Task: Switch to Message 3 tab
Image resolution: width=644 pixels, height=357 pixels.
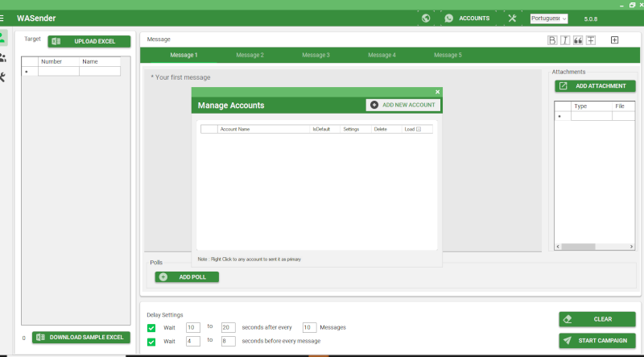Action: point(316,55)
